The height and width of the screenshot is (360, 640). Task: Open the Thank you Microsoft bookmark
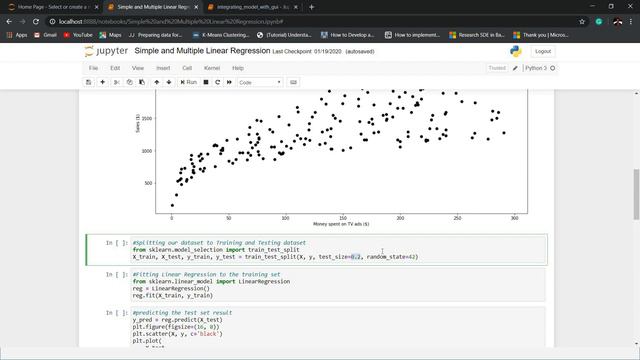(x=541, y=35)
